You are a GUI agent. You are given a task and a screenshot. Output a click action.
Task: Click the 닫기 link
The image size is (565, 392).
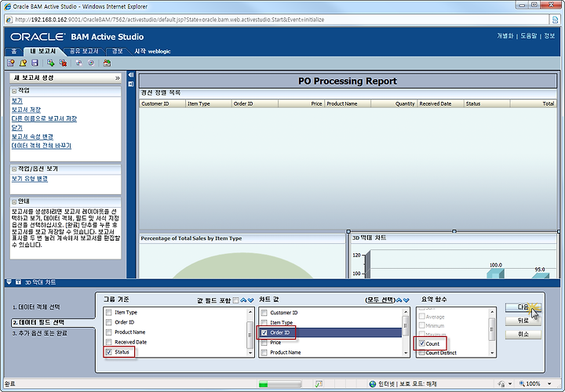17,128
